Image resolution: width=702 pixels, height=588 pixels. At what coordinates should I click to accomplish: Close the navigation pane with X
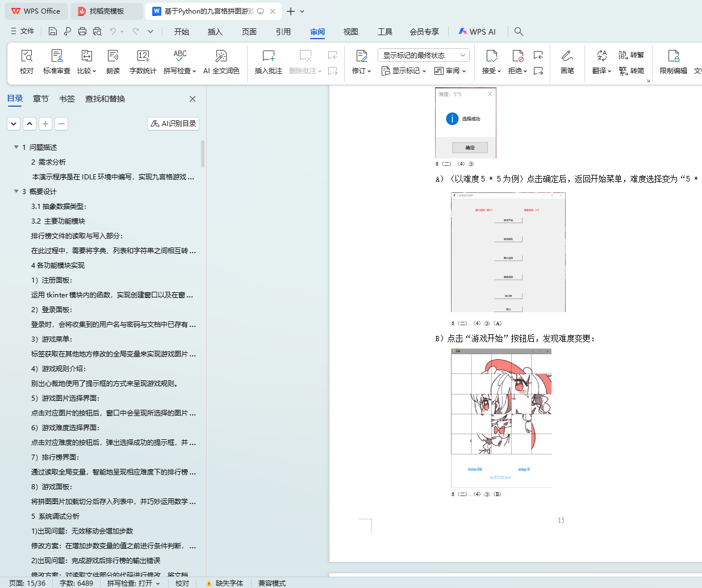coord(193,99)
